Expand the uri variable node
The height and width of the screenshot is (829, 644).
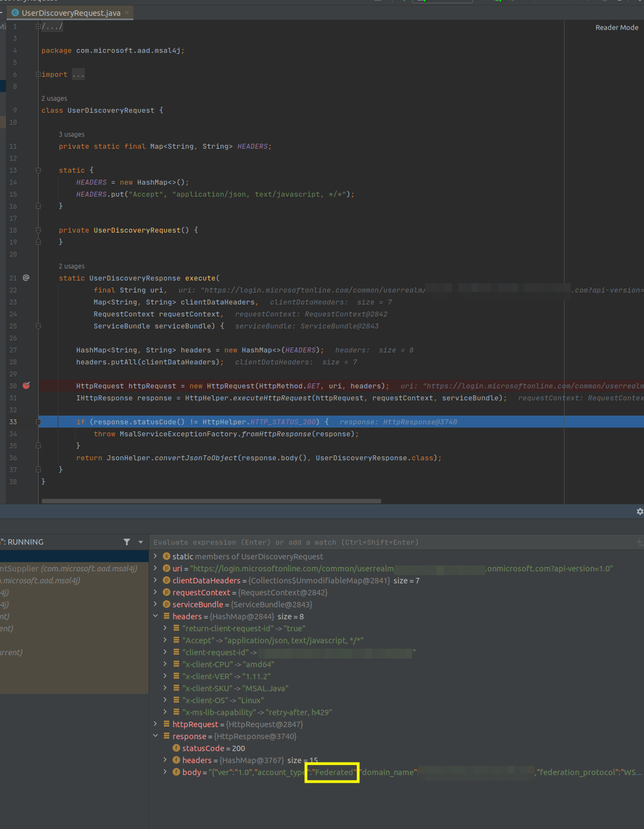[156, 568]
